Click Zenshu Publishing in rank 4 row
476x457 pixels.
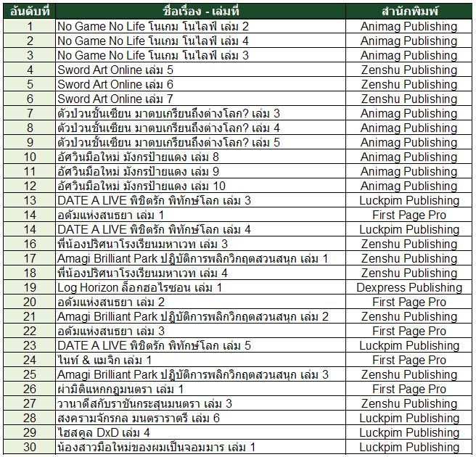[409, 70]
